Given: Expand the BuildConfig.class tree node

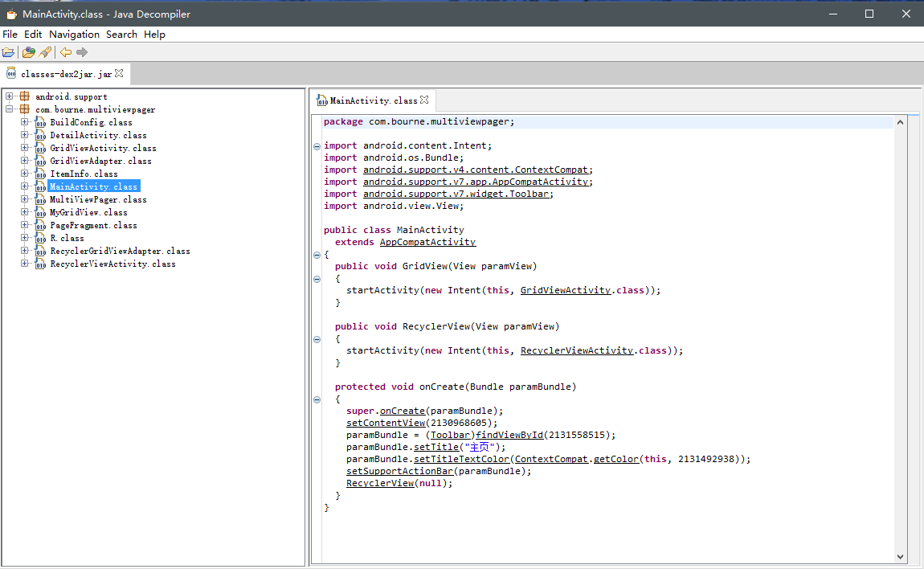Looking at the screenshot, I should click(x=24, y=121).
